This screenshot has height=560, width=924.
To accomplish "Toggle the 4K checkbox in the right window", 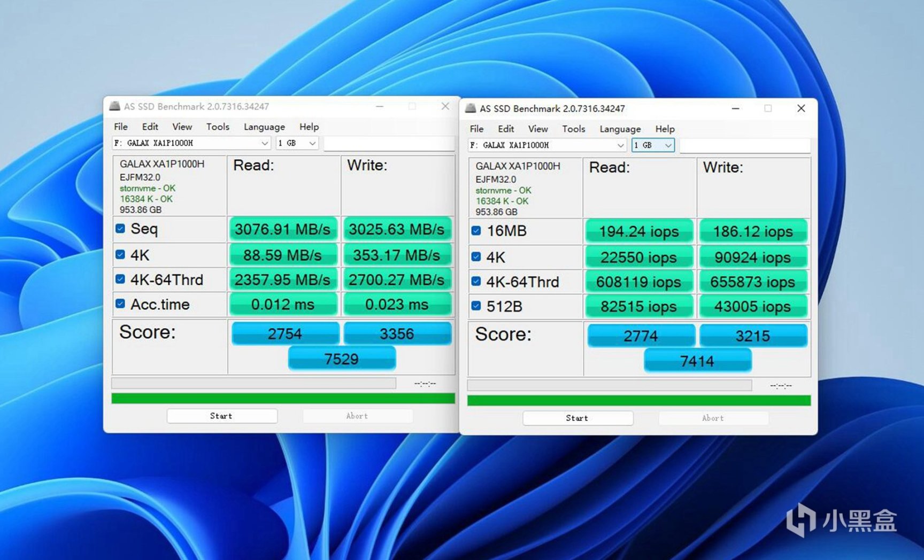I will coord(476,257).
